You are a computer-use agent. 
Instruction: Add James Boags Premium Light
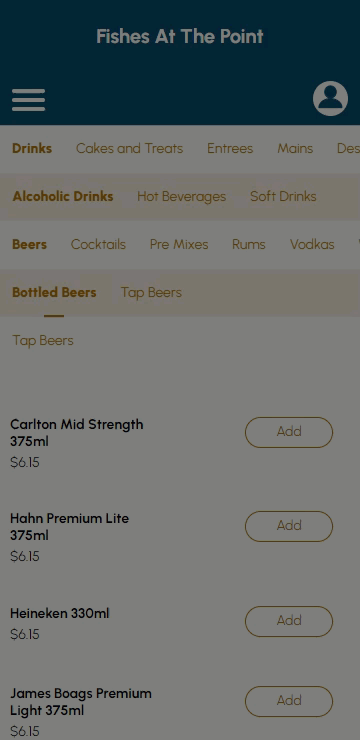(x=289, y=701)
